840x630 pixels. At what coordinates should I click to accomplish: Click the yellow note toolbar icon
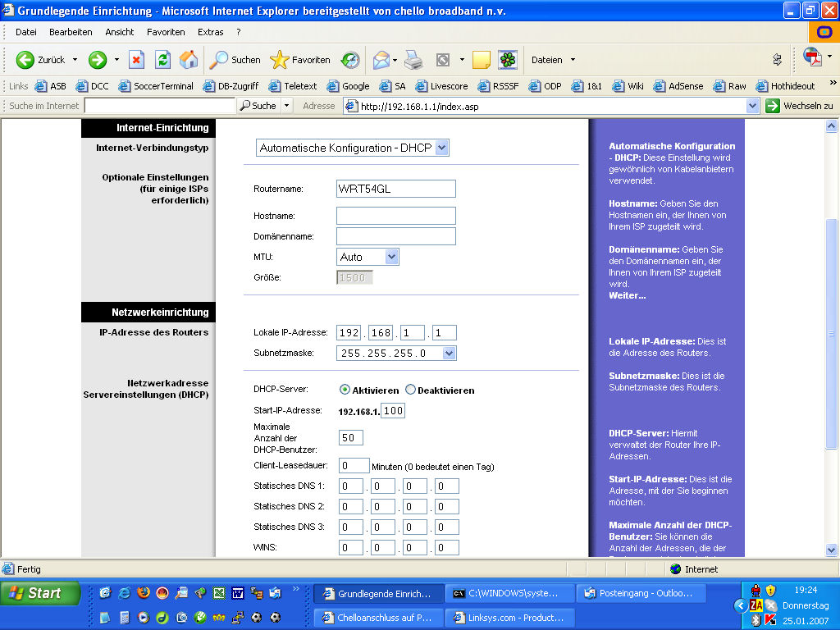(481, 60)
